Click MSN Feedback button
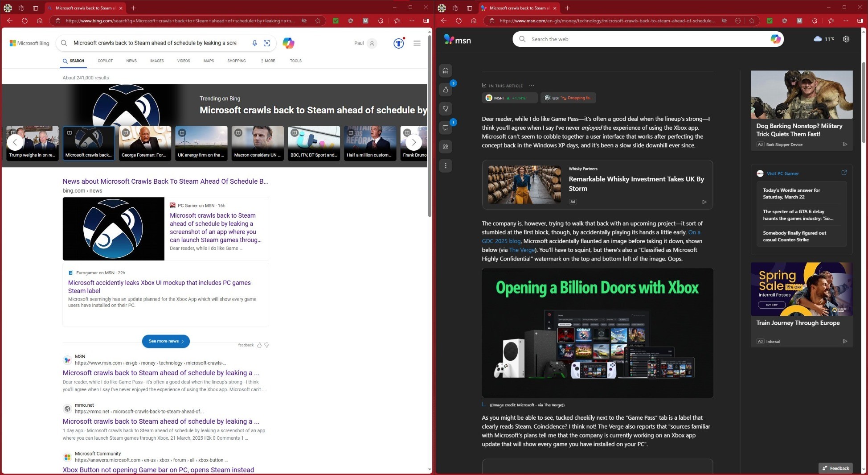 835,468
